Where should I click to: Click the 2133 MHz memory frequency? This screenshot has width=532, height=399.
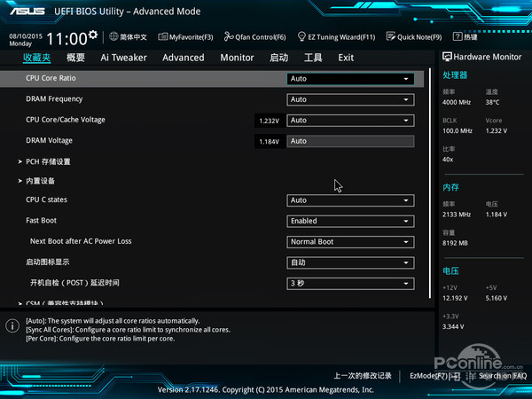tap(457, 215)
